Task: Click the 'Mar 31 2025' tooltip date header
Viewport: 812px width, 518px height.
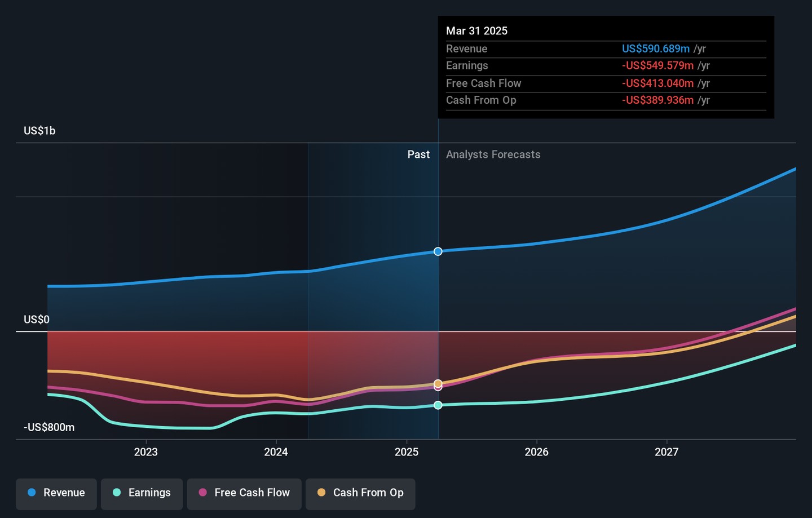Action: point(476,31)
